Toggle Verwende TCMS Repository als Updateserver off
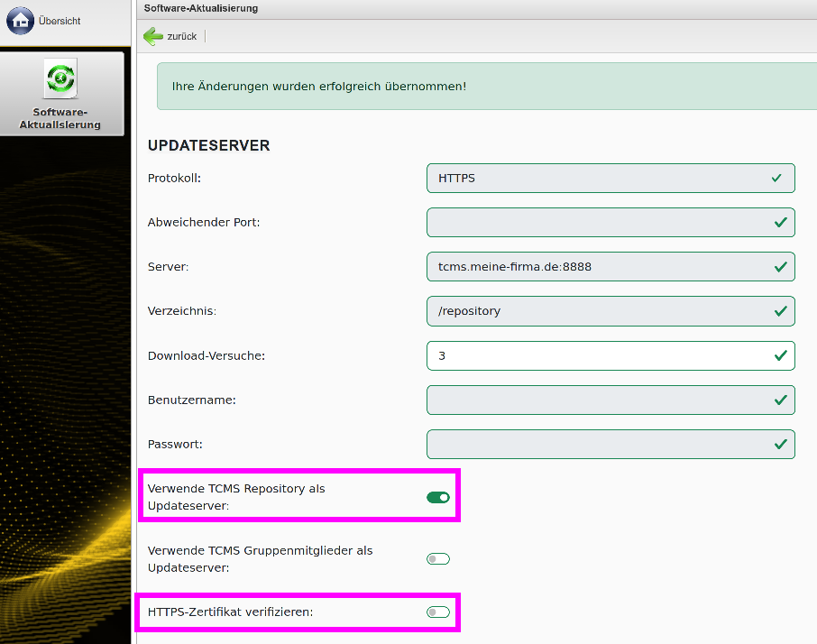The width and height of the screenshot is (817, 644). (x=437, y=498)
